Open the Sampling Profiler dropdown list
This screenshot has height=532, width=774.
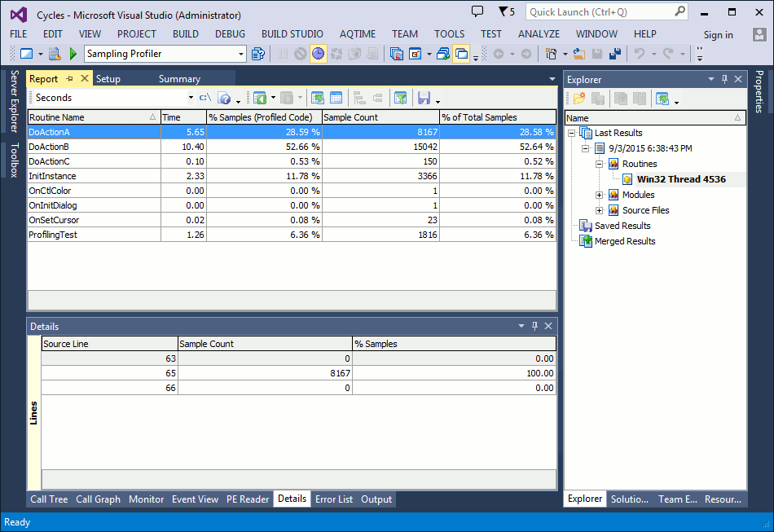coord(241,53)
